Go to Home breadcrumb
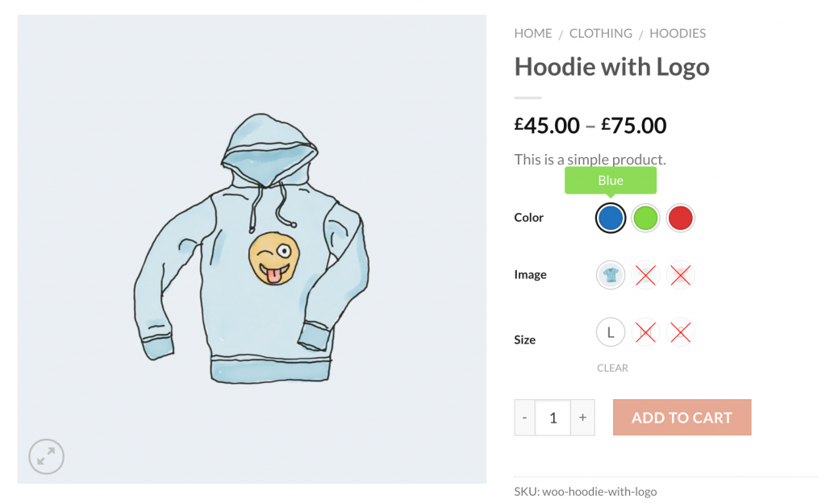This screenshot has height=504, width=826. 533,33
